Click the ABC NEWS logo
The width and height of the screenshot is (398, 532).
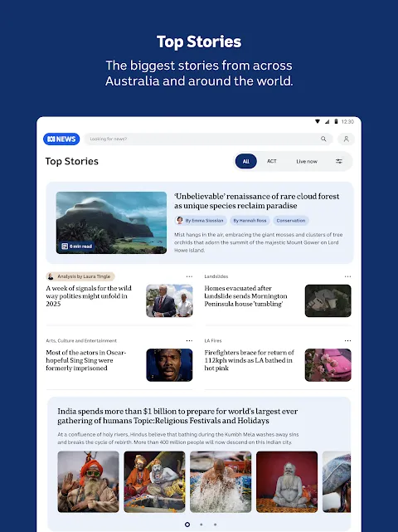pyautogui.click(x=61, y=139)
